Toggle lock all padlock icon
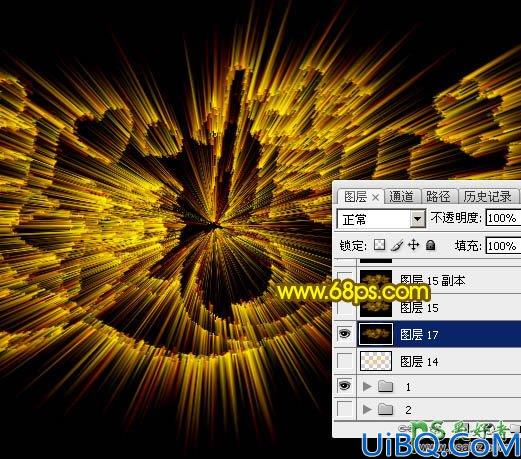 (x=431, y=245)
